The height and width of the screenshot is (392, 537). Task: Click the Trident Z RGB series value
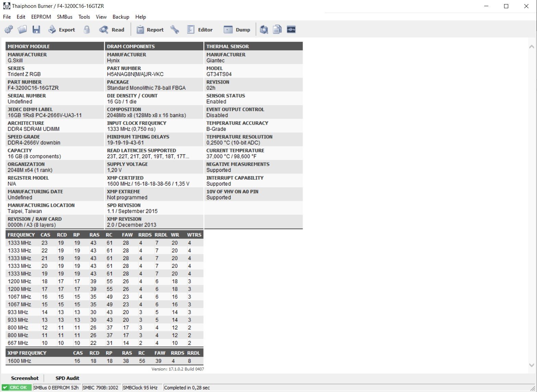(x=24, y=74)
